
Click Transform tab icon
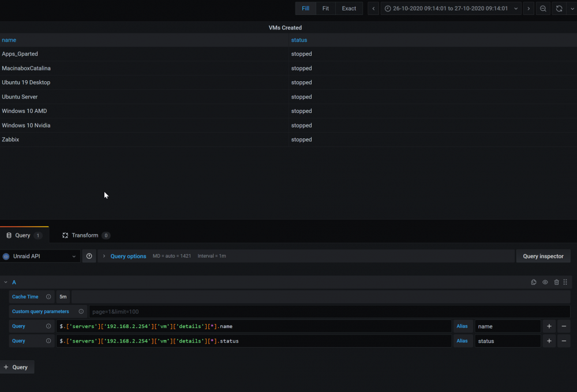pyautogui.click(x=65, y=235)
